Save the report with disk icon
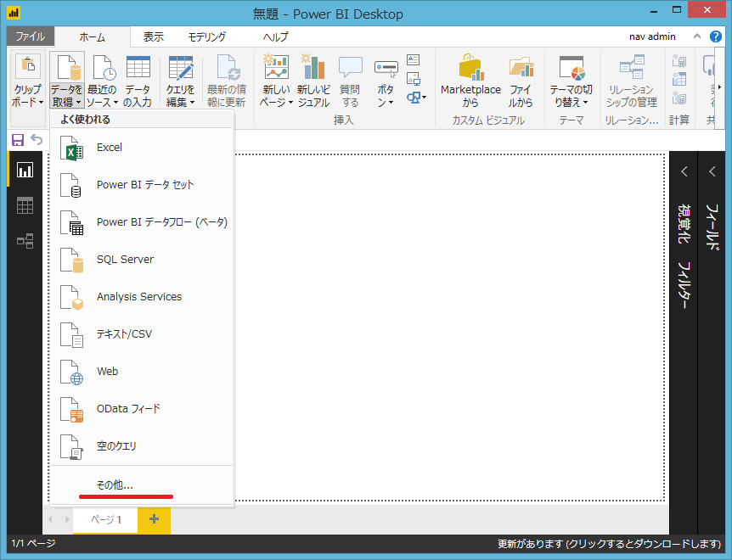This screenshot has width=732, height=560. pyautogui.click(x=18, y=139)
